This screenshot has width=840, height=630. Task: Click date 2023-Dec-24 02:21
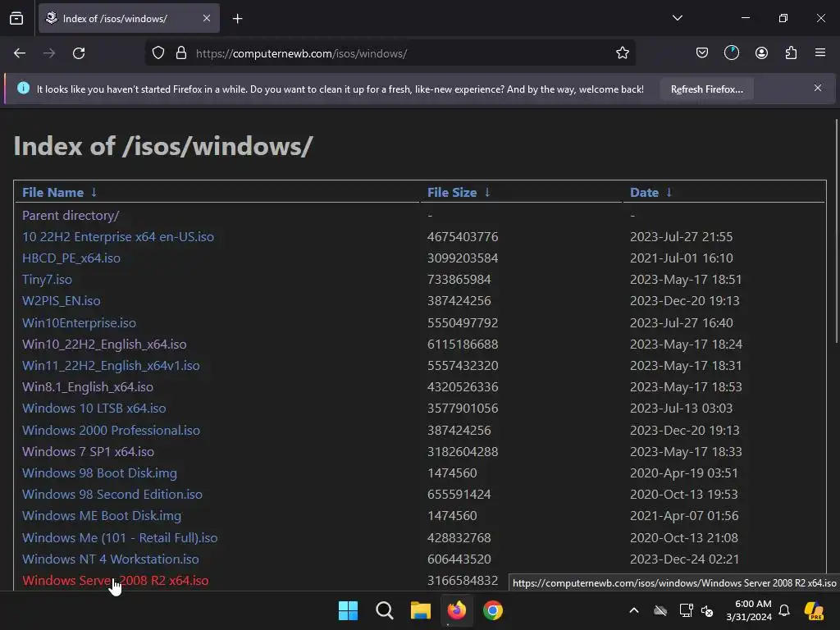[684, 559]
